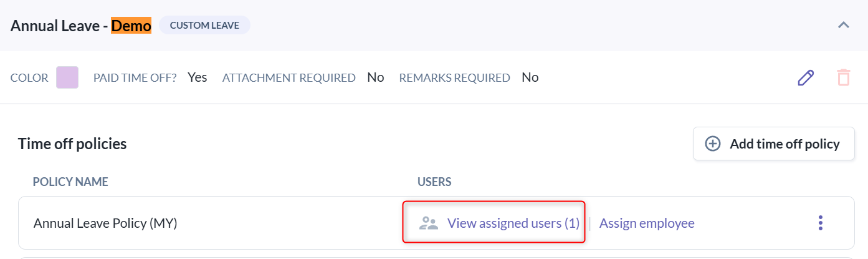Click the Yes value for Paid Time Off
Image resolution: width=868 pixels, height=259 pixels.
pos(198,77)
